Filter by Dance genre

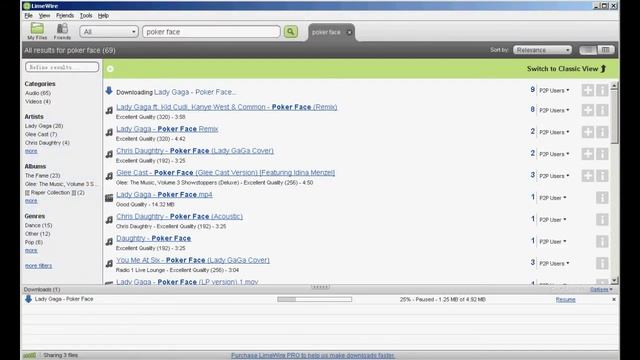38,225
